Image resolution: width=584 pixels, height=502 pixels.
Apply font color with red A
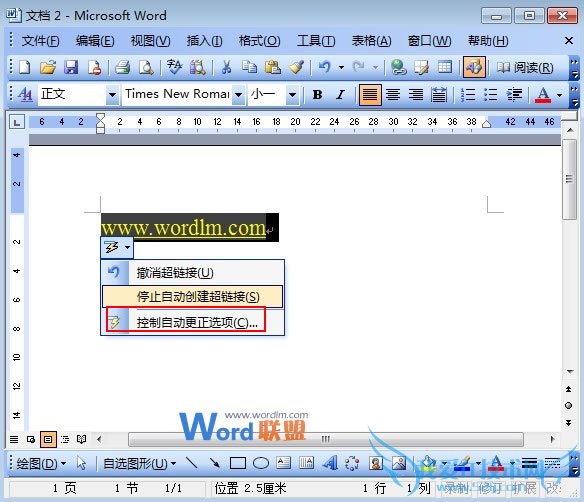pyautogui.click(x=543, y=95)
